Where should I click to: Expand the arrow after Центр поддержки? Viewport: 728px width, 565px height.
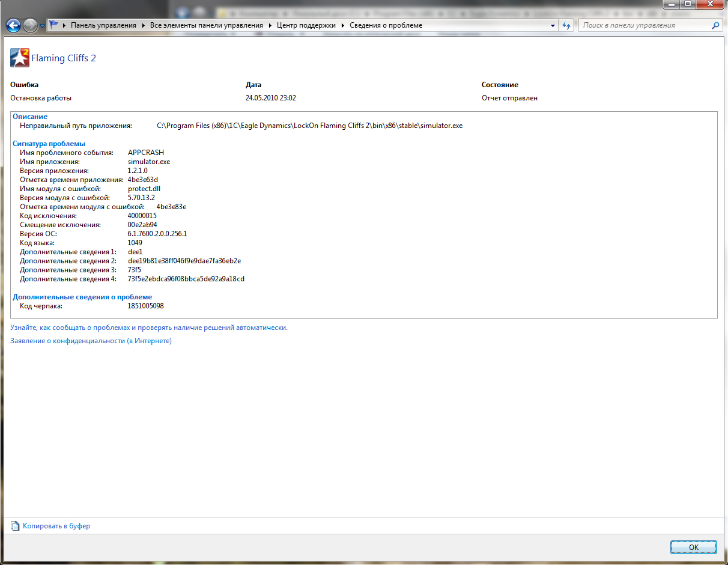click(342, 25)
